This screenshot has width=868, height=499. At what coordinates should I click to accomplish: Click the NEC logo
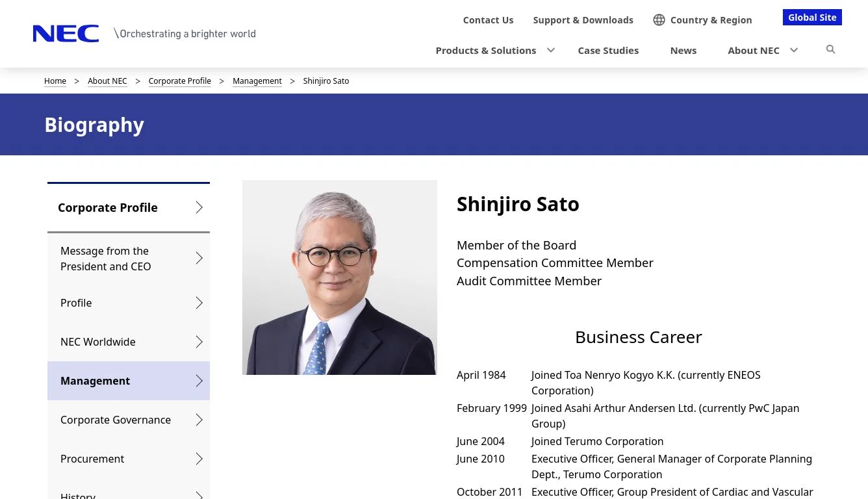pyautogui.click(x=66, y=34)
